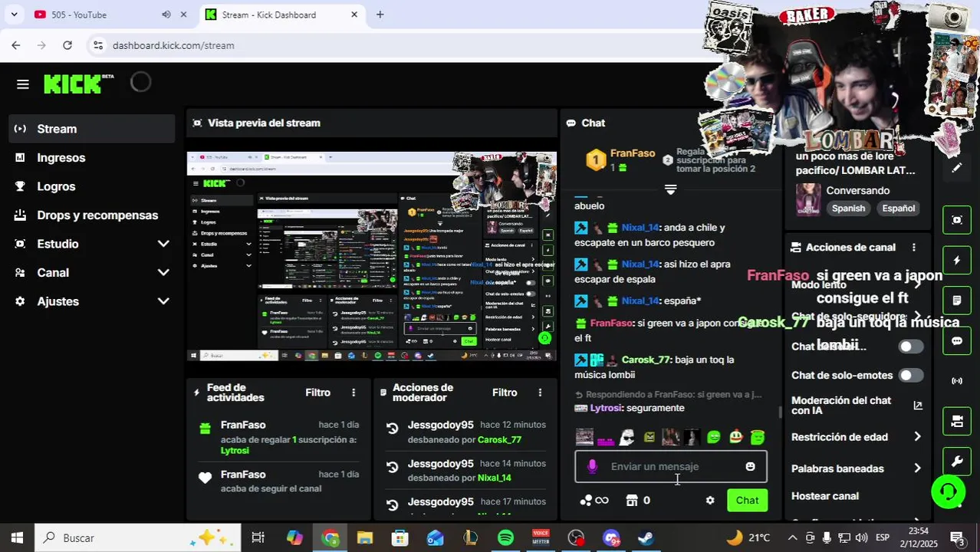Toggle the stream preview panel icon
This screenshot has height=552, width=980.
coord(957,220)
